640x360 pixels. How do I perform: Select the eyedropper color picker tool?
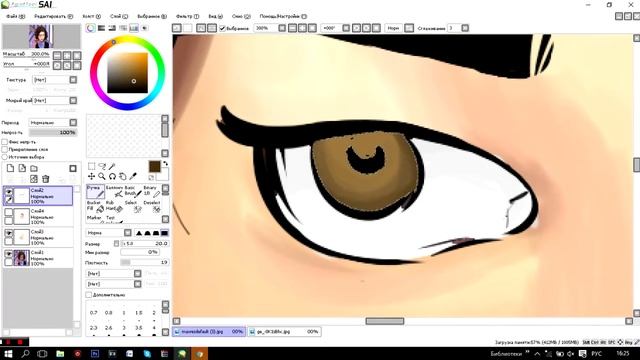pos(133,176)
